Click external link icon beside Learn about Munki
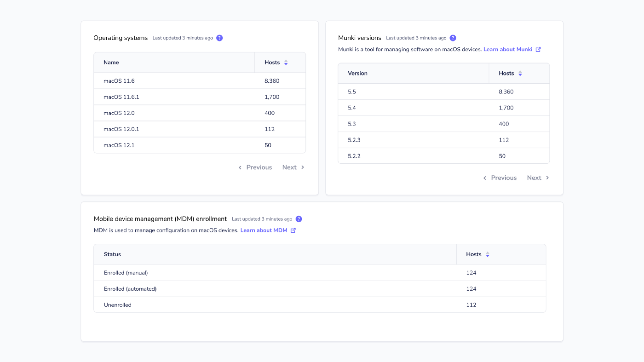 [538, 49]
